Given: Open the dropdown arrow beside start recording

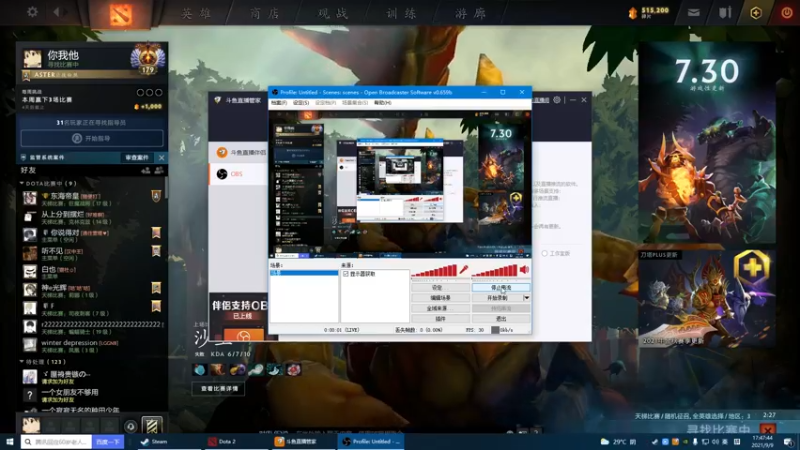Looking at the screenshot, I should click(x=527, y=298).
